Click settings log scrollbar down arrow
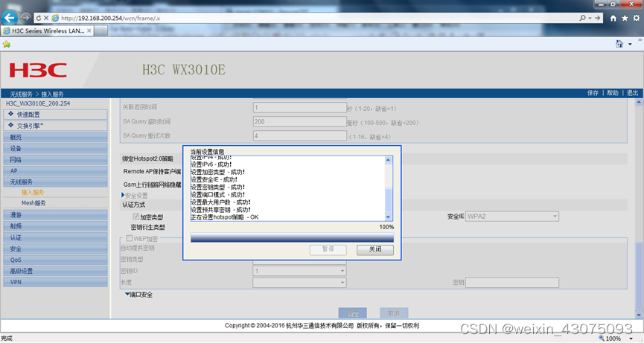This screenshot has height=343, width=644. click(388, 217)
